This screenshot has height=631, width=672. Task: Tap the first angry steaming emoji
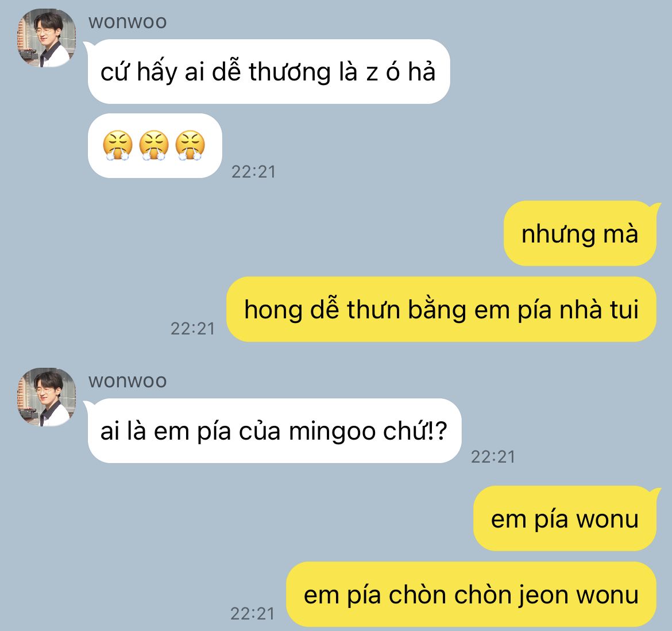point(117,145)
